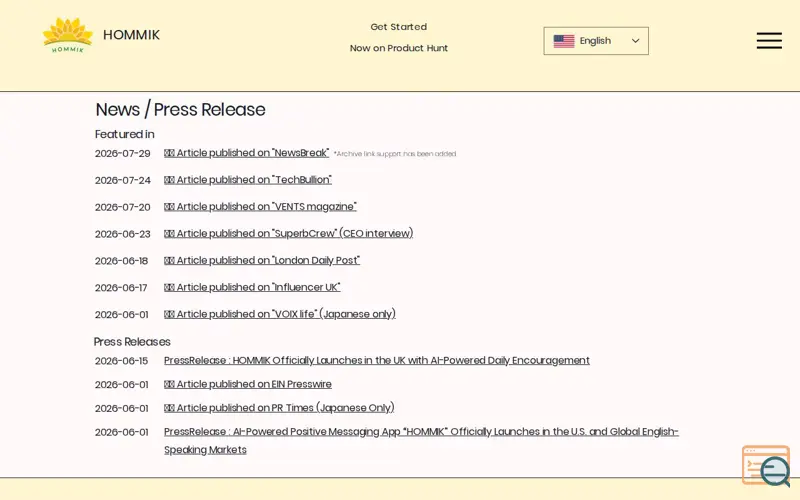Click the date 2026-06-23
800x500 pixels.
122,234
